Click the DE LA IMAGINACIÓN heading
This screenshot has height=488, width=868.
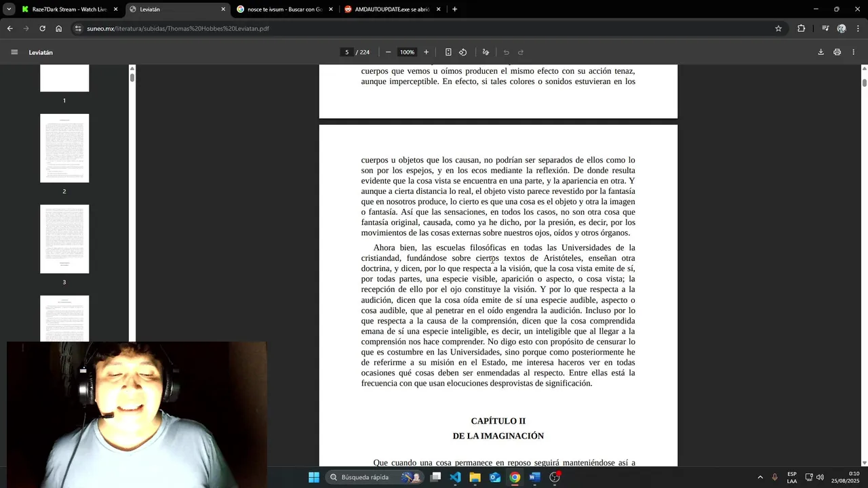point(498,436)
